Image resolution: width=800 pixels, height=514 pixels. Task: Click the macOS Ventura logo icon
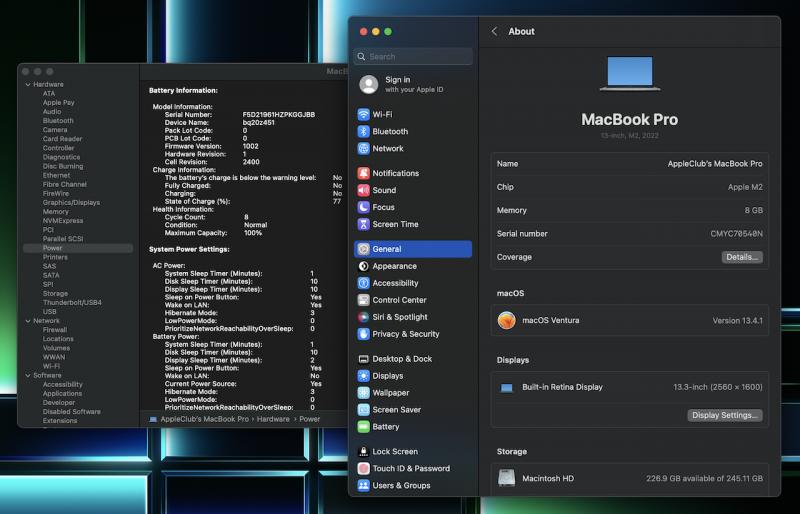point(507,321)
